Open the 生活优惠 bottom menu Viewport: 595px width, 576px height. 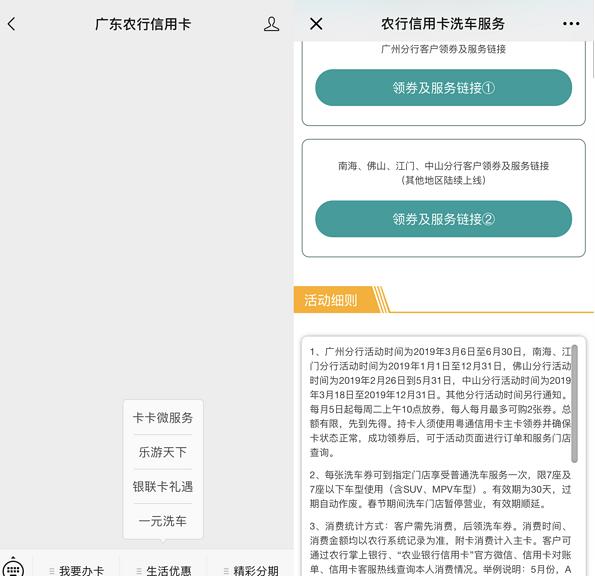coord(164,570)
